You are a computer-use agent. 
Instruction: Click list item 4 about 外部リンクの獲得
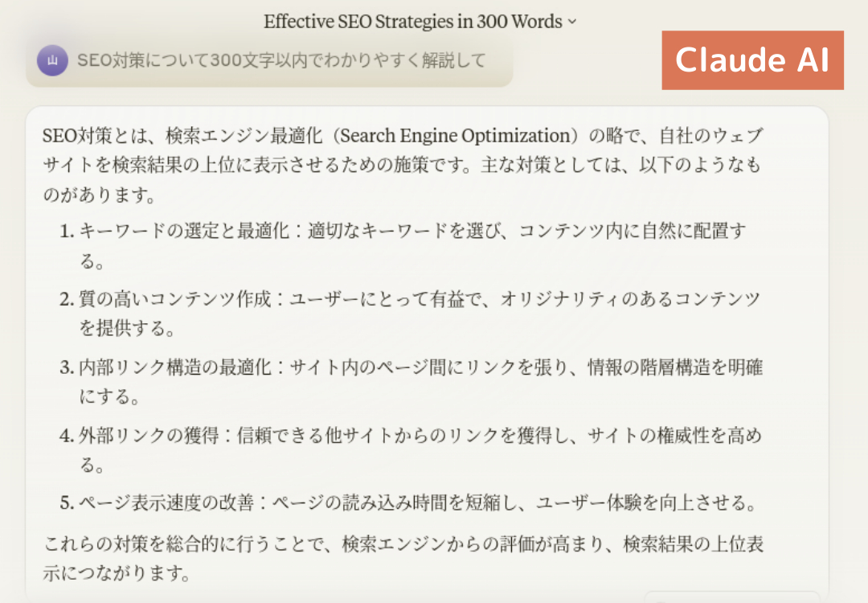point(410,449)
